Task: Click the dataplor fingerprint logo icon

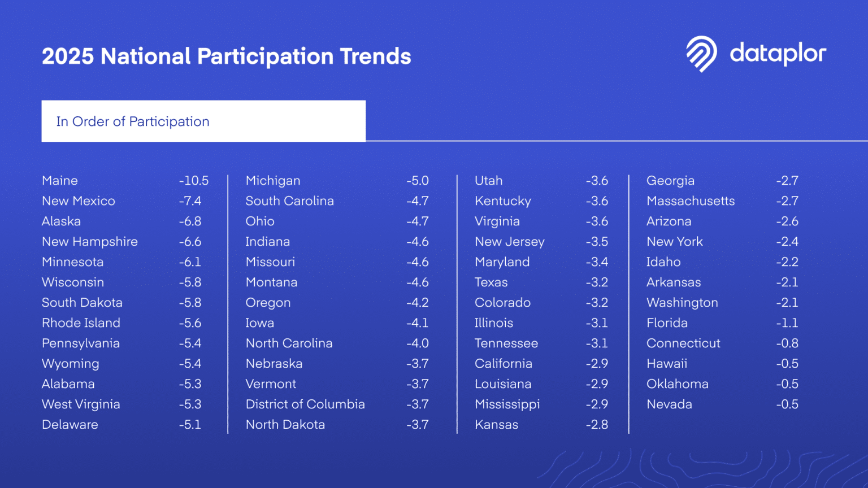Action: click(x=701, y=54)
